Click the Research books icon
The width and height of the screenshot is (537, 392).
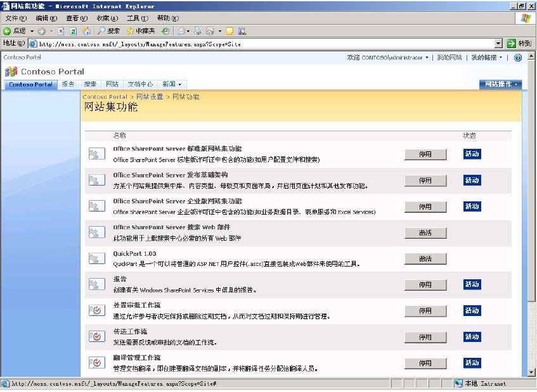(242, 31)
